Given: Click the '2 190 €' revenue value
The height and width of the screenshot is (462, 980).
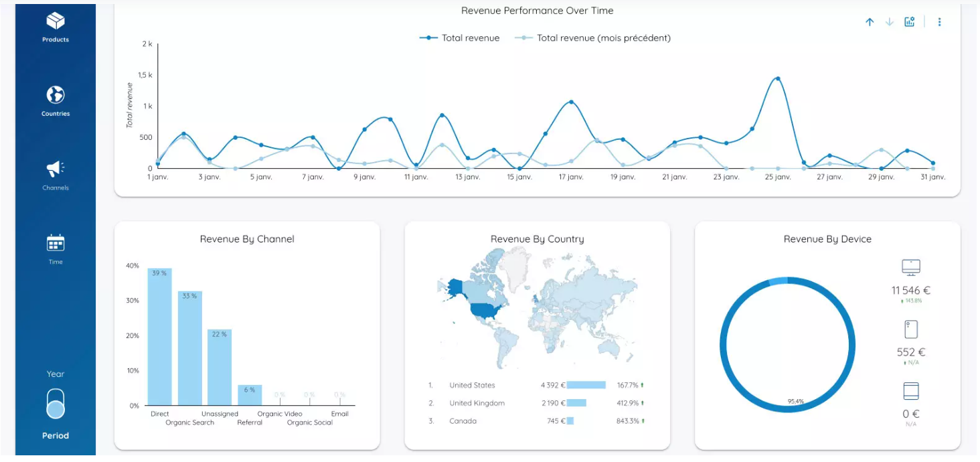Looking at the screenshot, I should 553,403.
